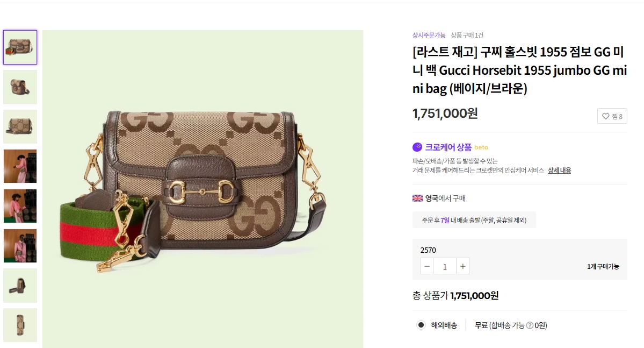
Task: Select the sixth model photo thumbnail
Action: [20, 246]
